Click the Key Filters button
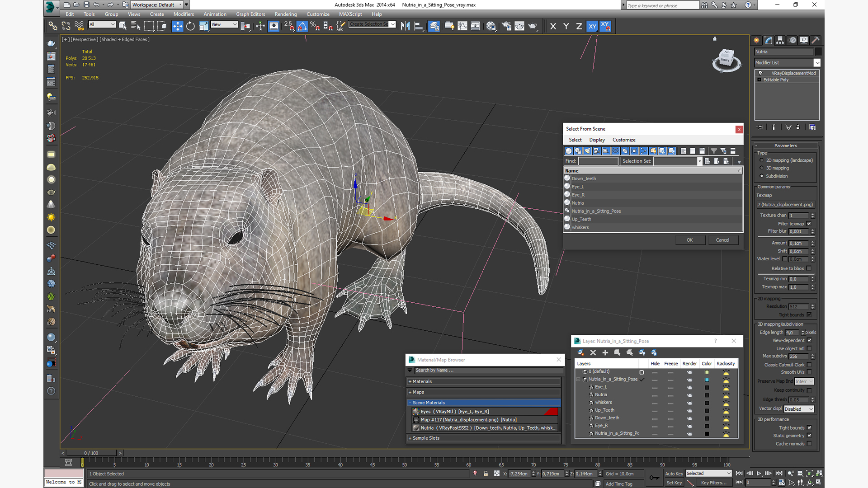Image resolution: width=868 pixels, height=488 pixels. click(x=714, y=483)
